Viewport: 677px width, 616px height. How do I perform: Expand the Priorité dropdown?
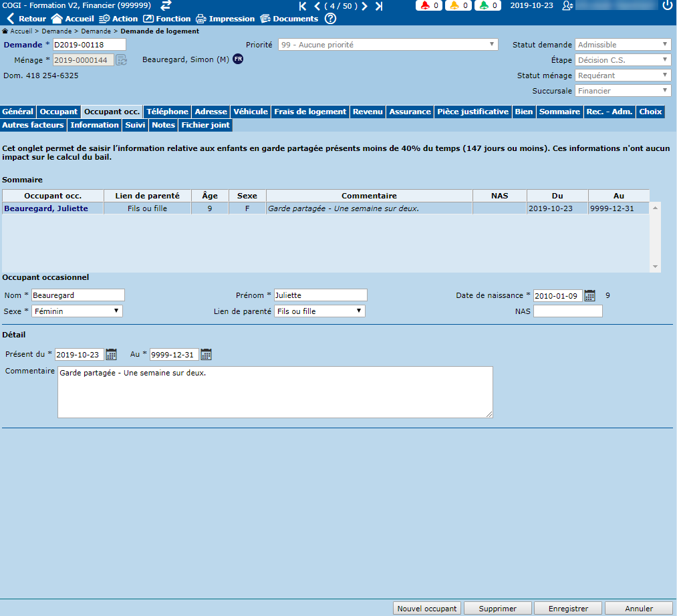(388, 45)
